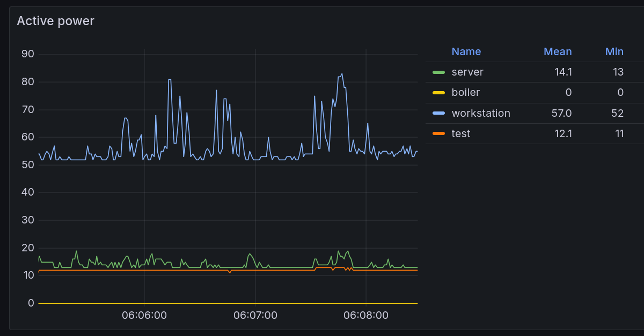
Task: Click the 06:08:00 time axis label
Action: point(366,315)
